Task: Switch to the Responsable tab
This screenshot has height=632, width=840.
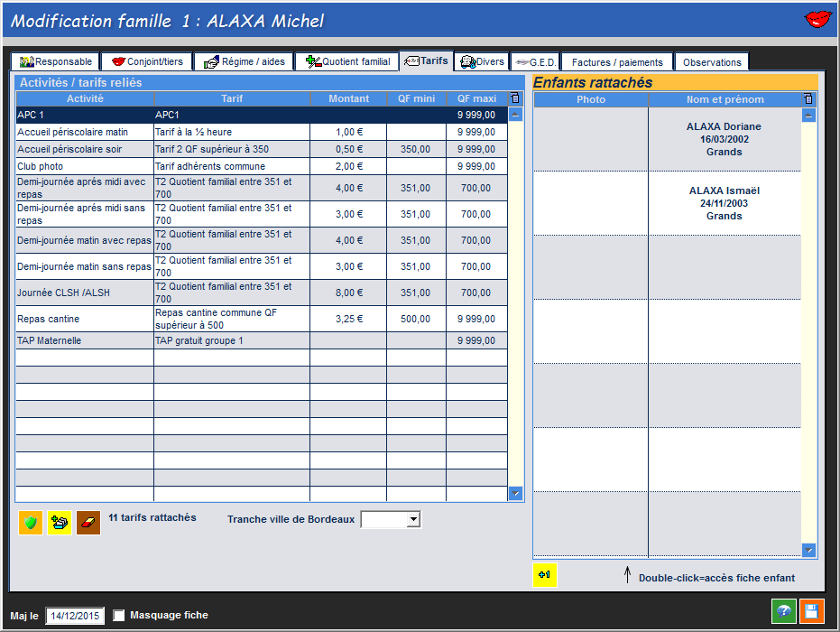Action: click(56, 61)
